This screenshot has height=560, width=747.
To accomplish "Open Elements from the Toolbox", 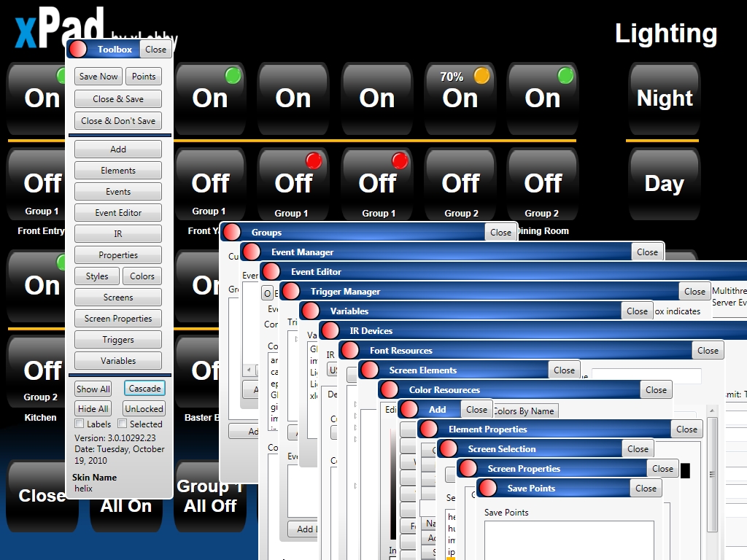I will 118,170.
